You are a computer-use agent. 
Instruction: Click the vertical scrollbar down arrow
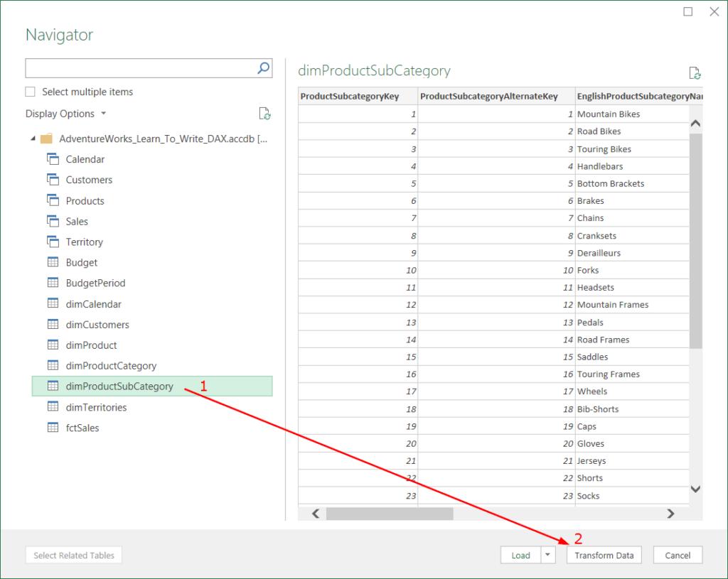click(x=695, y=489)
